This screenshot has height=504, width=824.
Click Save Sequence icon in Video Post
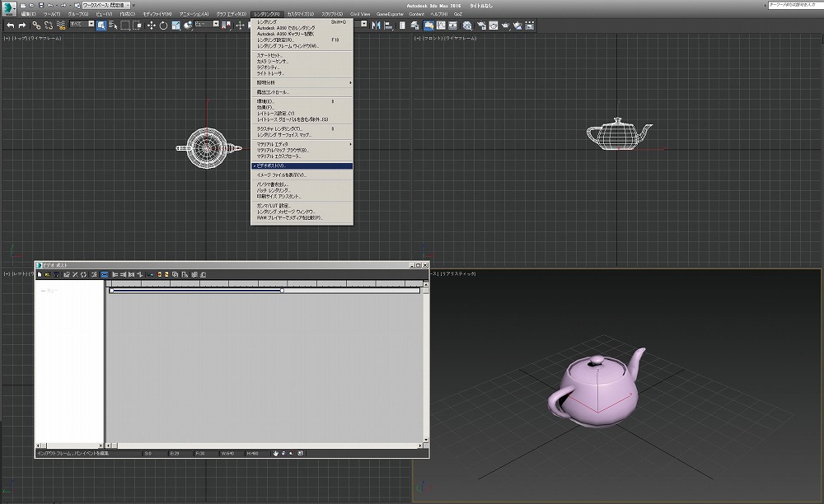click(x=56, y=274)
